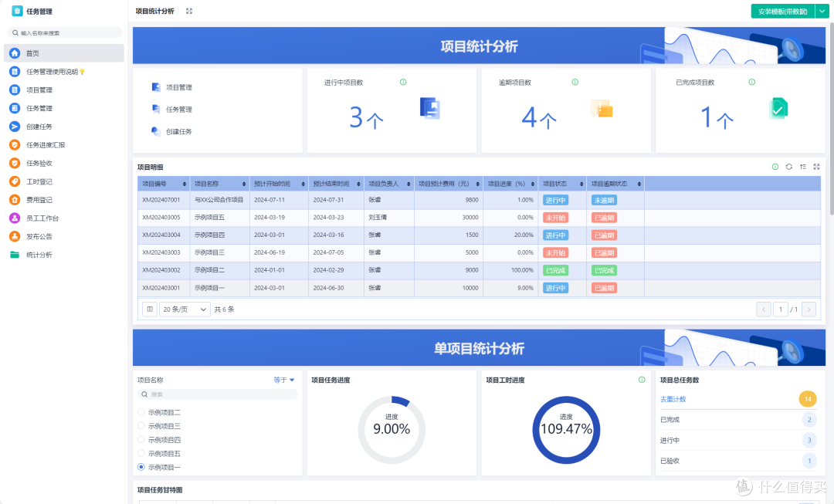Viewport: 834px width, 504px height.
Task: Click the 进行中项目数 book icon
Action: click(x=430, y=108)
